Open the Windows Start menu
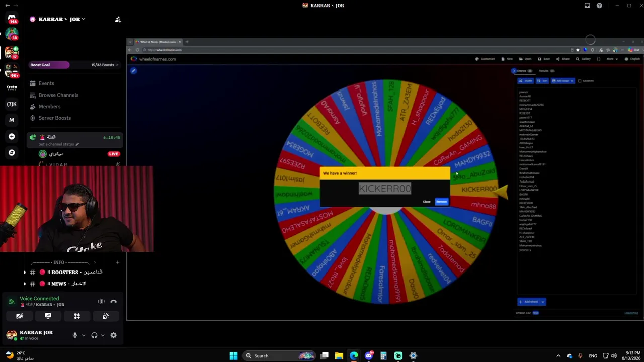644x362 pixels. click(233, 356)
